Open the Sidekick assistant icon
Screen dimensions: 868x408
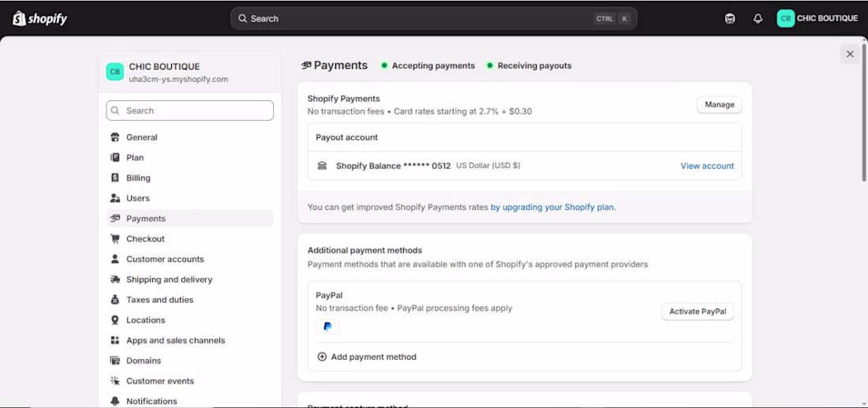(730, 18)
